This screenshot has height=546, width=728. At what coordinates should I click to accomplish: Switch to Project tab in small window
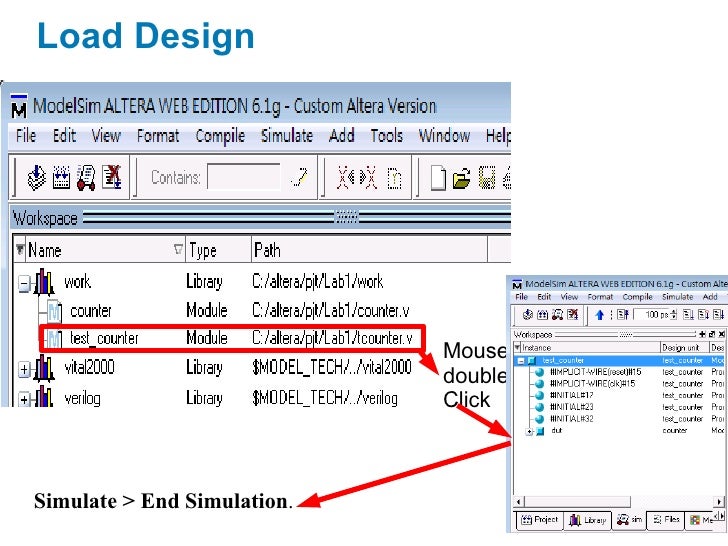pos(539,520)
